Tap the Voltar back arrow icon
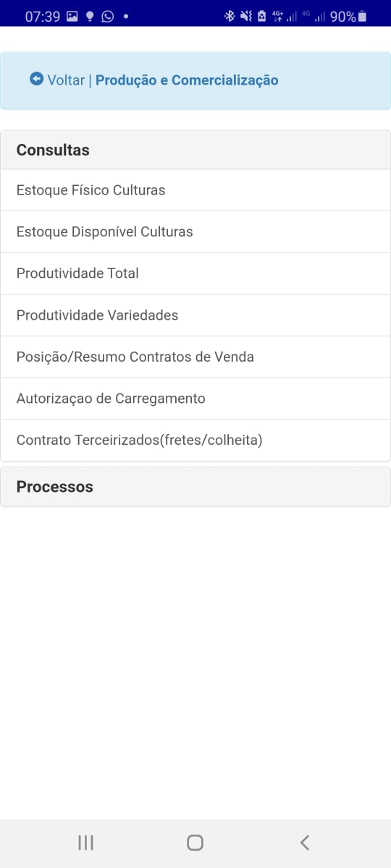The width and height of the screenshot is (391, 868). click(x=36, y=79)
